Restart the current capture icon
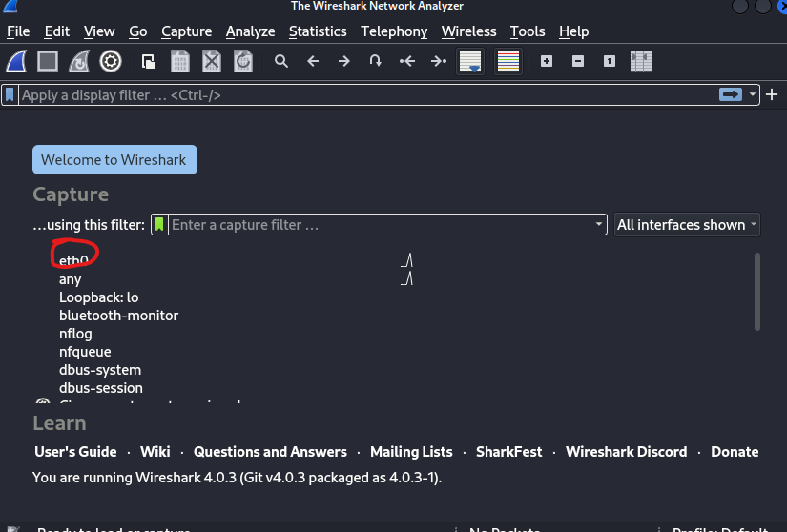This screenshot has width=787, height=532. click(x=79, y=62)
